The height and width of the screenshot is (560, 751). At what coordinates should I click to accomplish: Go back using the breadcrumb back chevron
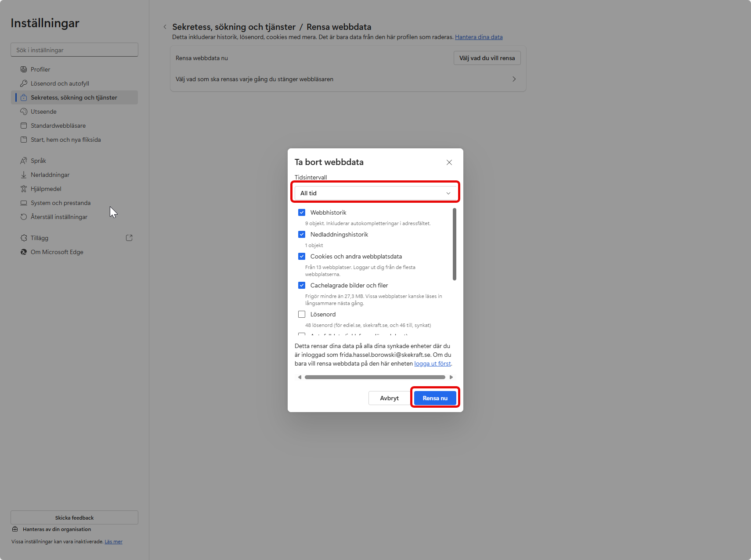165,27
